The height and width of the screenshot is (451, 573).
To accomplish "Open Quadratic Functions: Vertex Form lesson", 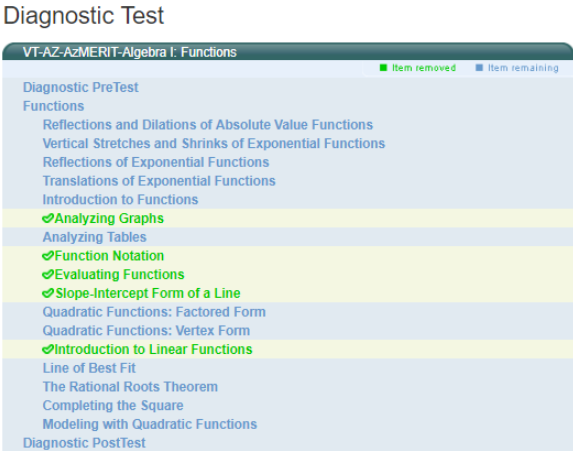I will 146,330.
